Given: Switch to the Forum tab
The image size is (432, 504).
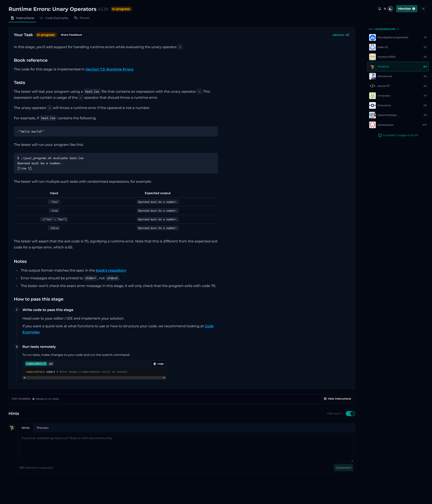Looking at the screenshot, I should (82, 18).
